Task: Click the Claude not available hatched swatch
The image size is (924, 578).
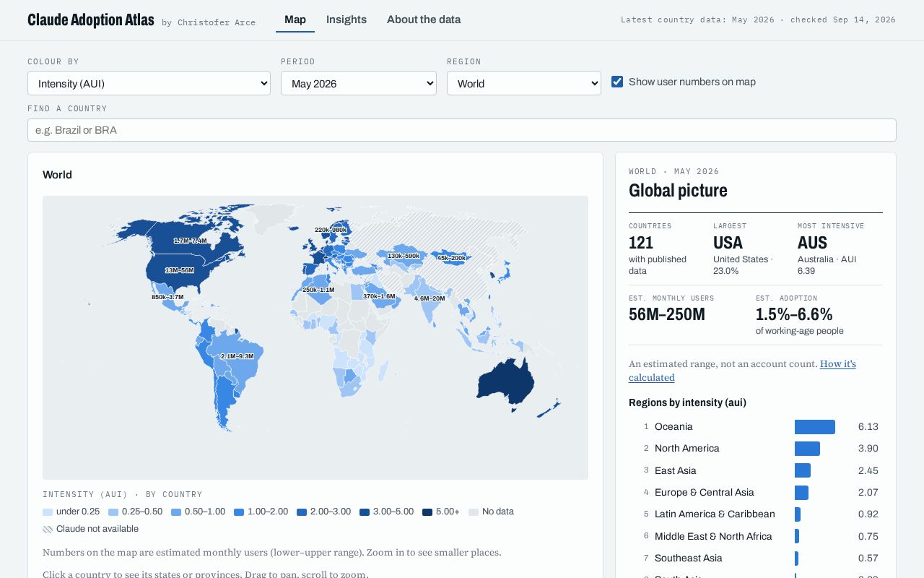Action: coord(48,530)
